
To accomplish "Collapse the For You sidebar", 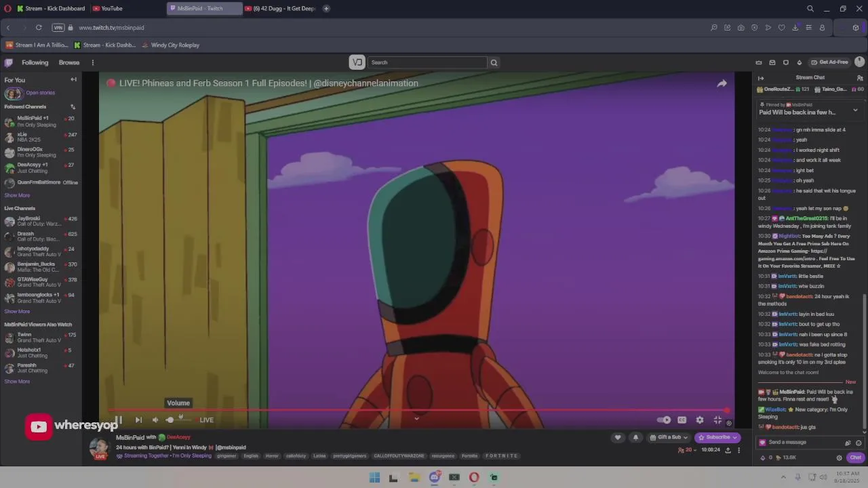I will [x=73, y=79].
